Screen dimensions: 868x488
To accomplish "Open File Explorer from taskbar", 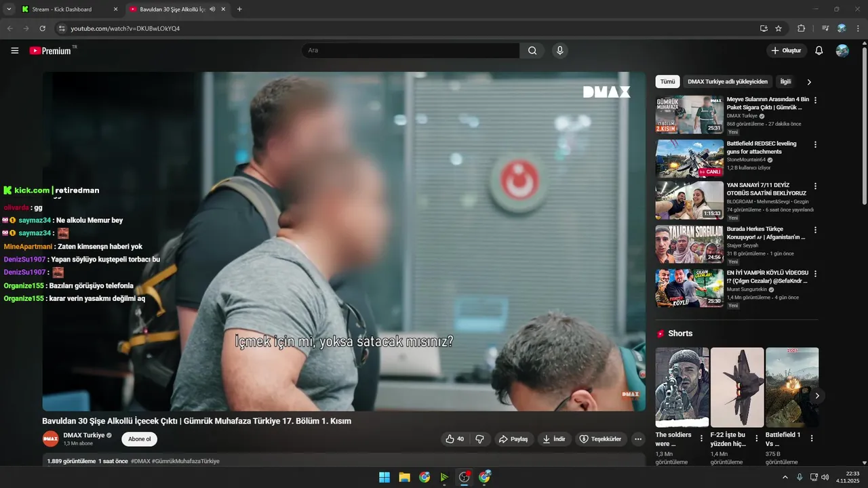I will point(404,477).
